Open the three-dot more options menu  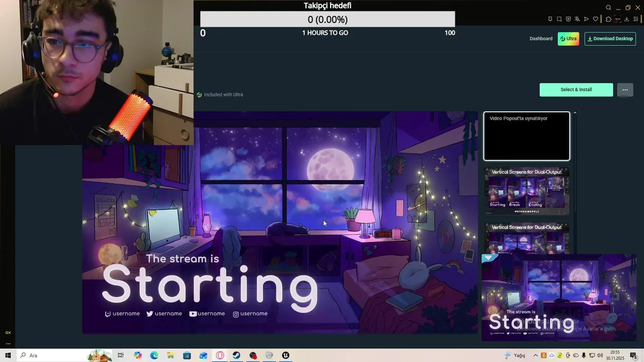coord(625,89)
